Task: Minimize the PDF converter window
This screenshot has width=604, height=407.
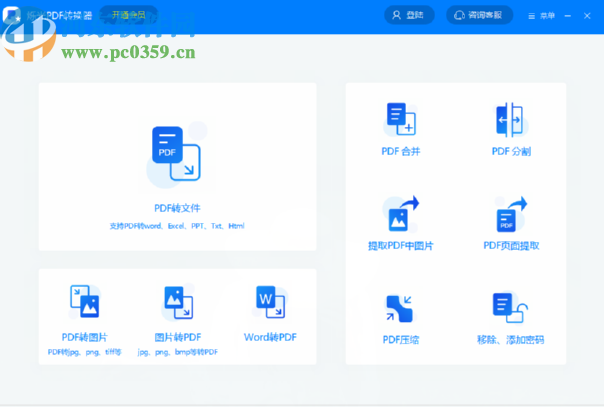Action: pyautogui.click(x=568, y=16)
